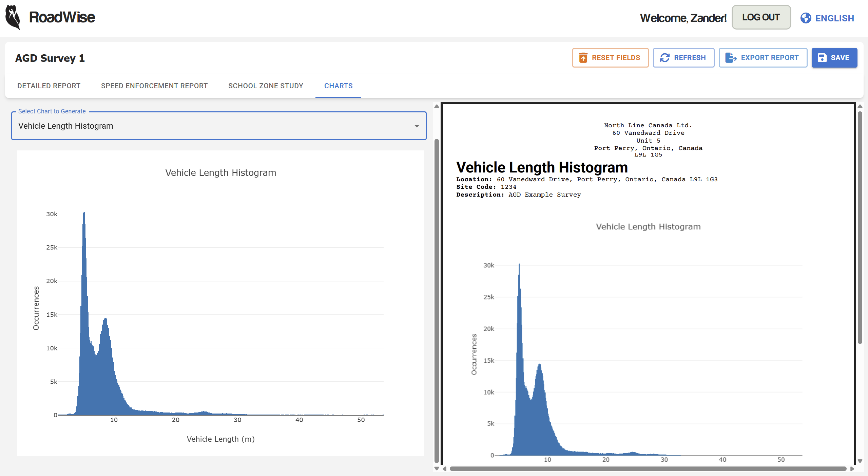Click the export document icon on Export Report

730,58
